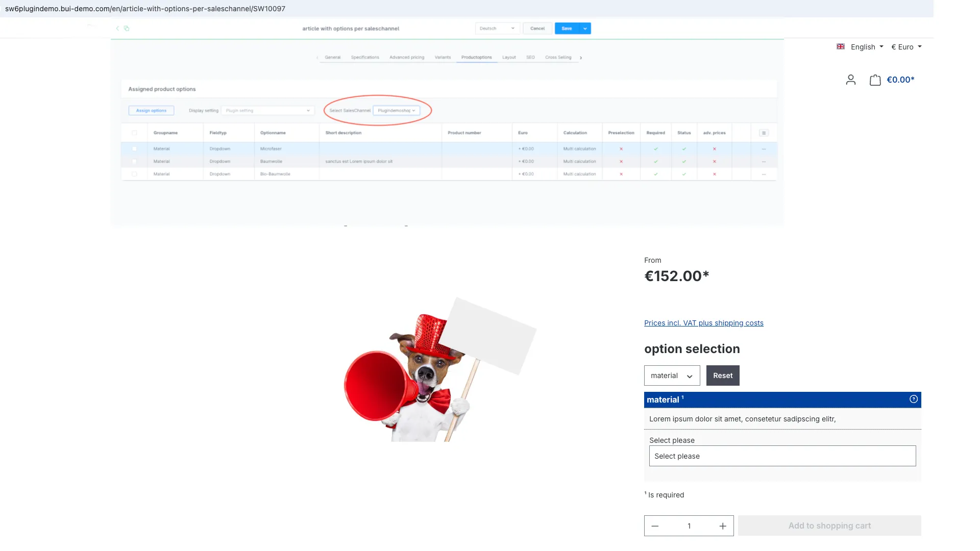980x551 pixels.
Task: Click the back arrow in the admin header
Action: pos(117,29)
